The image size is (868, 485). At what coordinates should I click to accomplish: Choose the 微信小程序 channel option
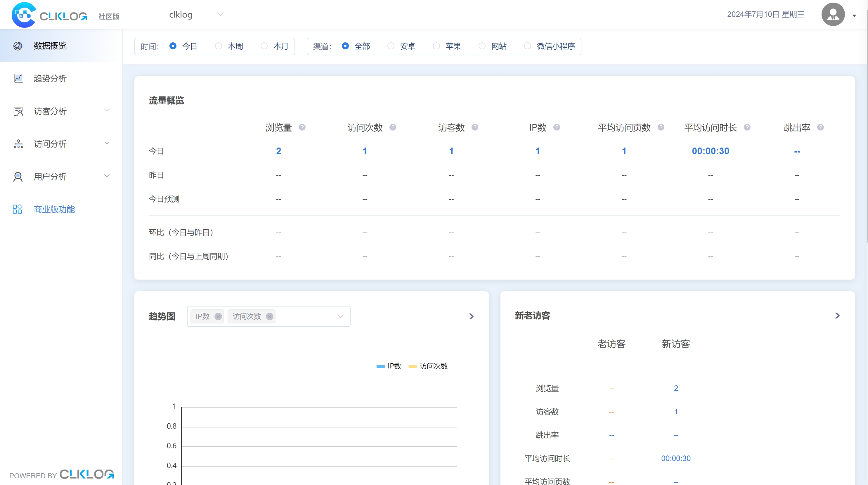click(x=528, y=46)
